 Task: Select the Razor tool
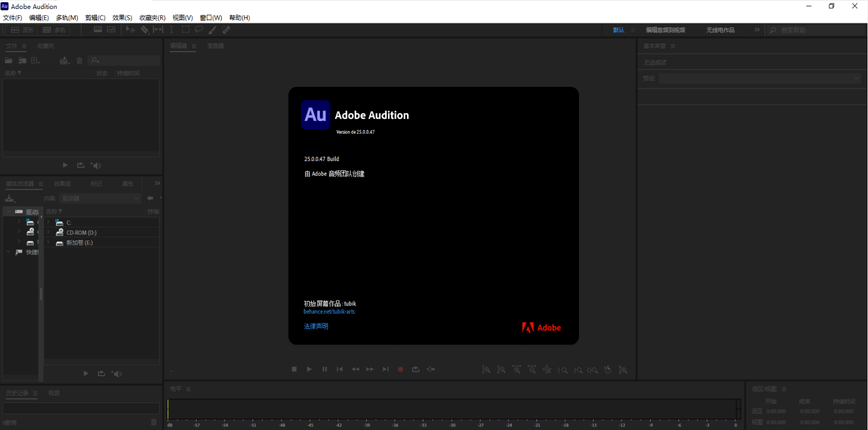tap(144, 30)
